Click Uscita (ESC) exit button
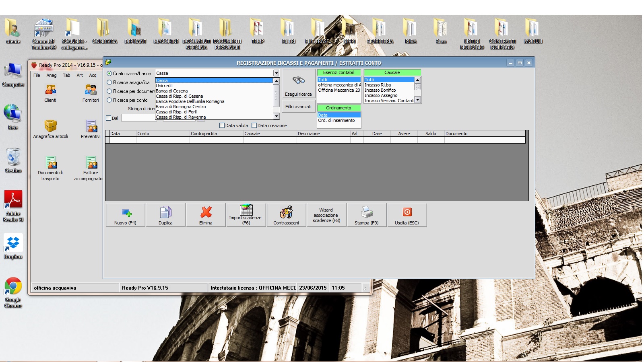 coord(407,215)
